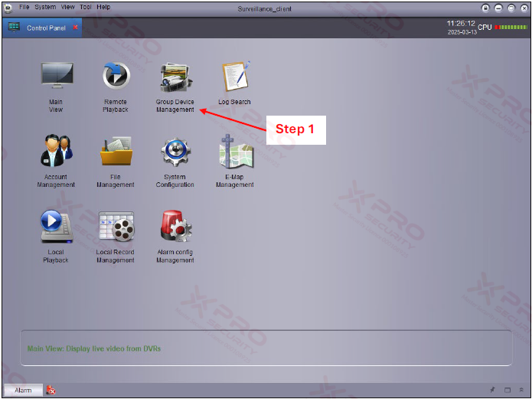The image size is (532, 399).
Task: Open the File Management folder icon
Action: pyautogui.click(x=116, y=152)
